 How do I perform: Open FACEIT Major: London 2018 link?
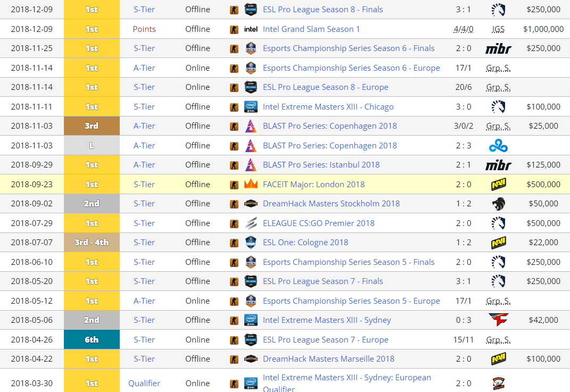(313, 184)
